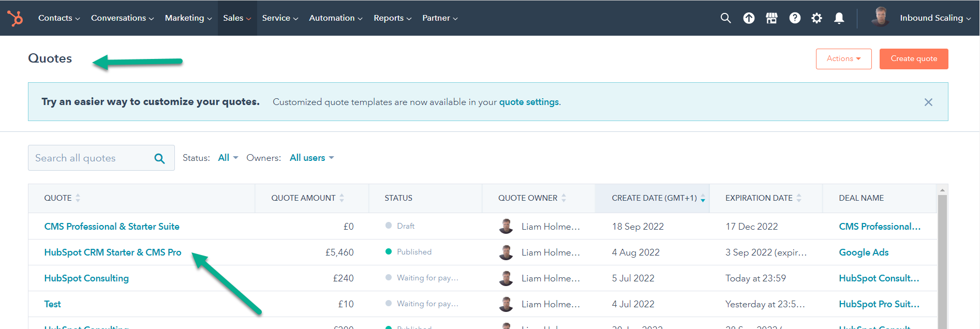Open the notifications bell

click(x=839, y=18)
